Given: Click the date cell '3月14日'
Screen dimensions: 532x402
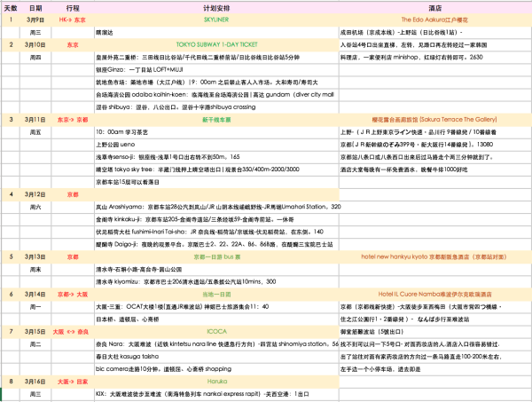Looking at the screenshot, I should point(35,295).
